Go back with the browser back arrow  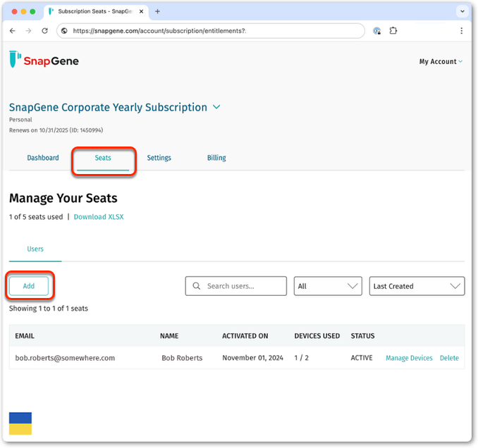(x=13, y=31)
